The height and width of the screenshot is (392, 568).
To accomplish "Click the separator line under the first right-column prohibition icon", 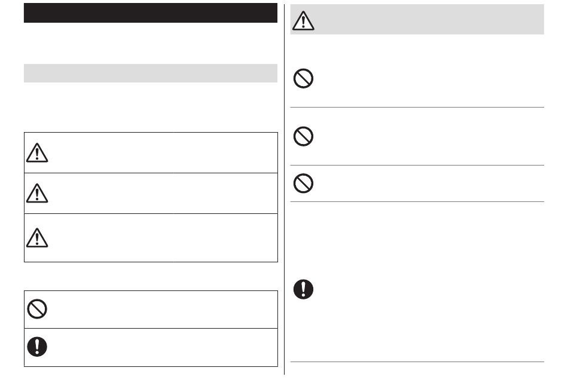I will pos(417,107).
